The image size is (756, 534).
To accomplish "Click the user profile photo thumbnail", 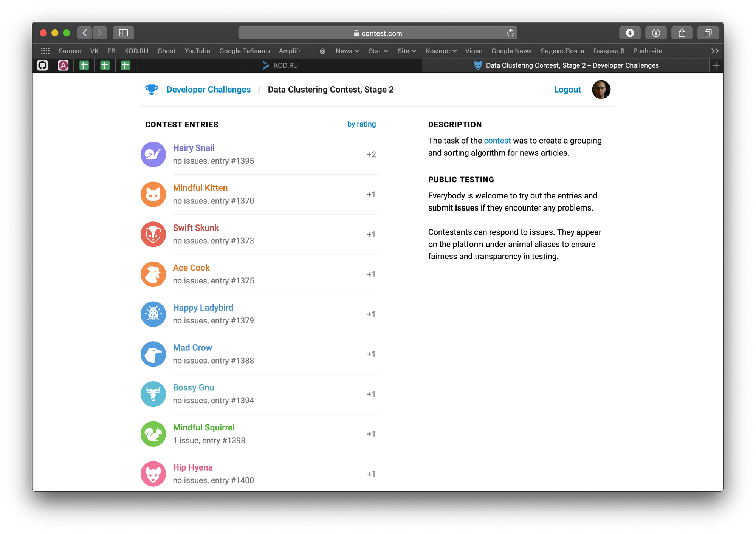I will tap(601, 90).
